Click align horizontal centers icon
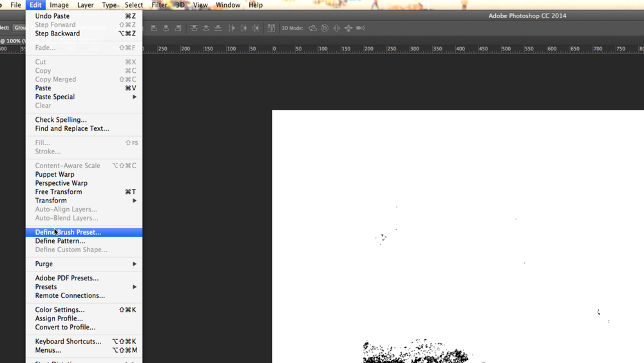This screenshot has width=644, height=363. tap(166, 28)
